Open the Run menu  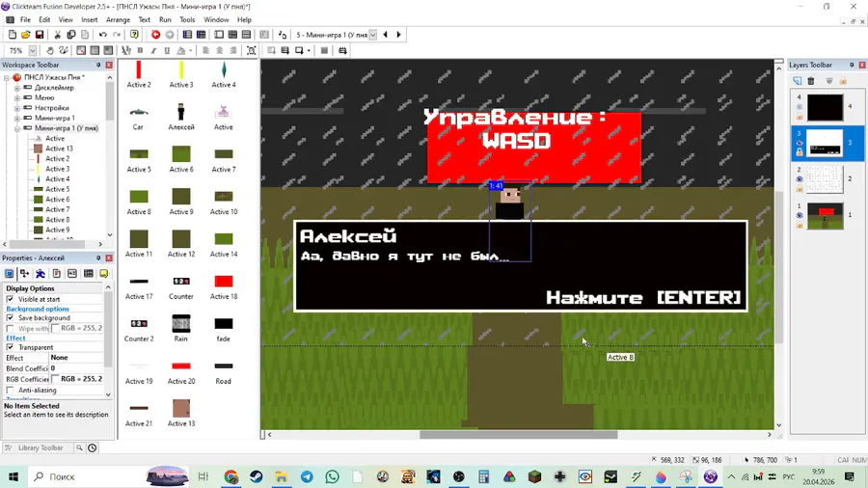165,19
